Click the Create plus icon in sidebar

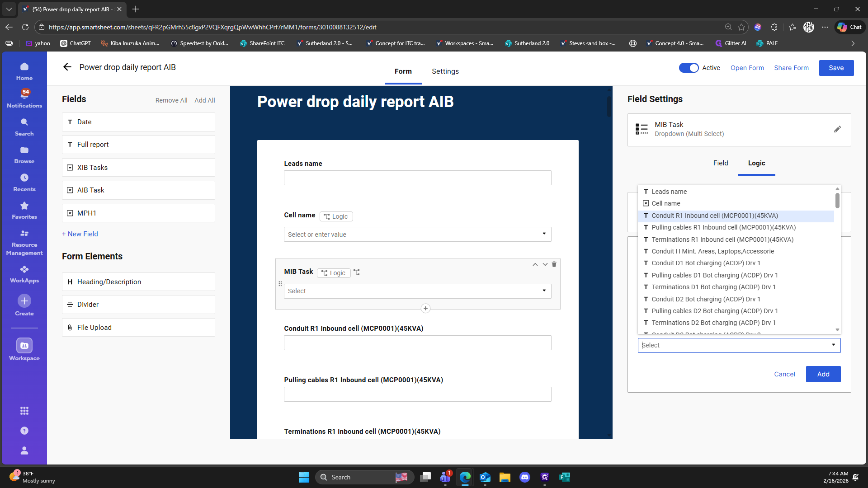tap(24, 301)
